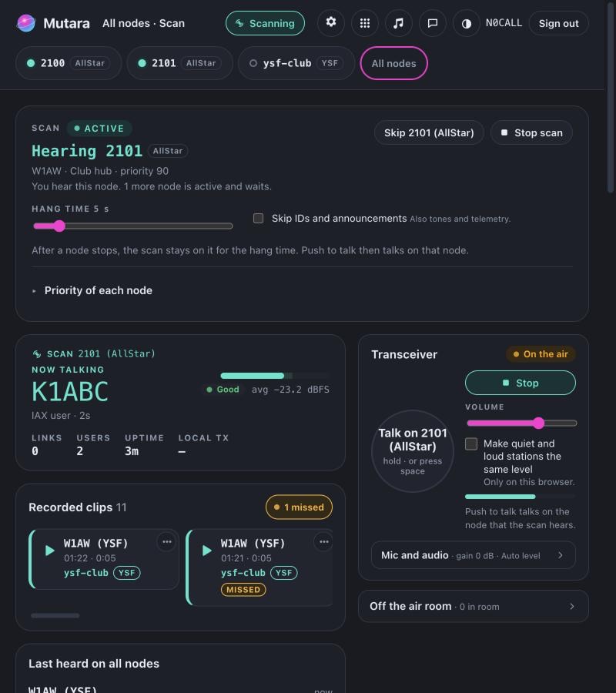This screenshot has height=693, width=616.
Task: Click the Good signal indicator
Action: [x=223, y=390]
